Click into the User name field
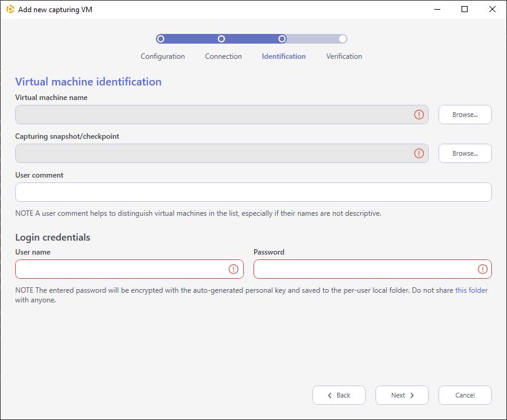507x420 pixels. 129,269
